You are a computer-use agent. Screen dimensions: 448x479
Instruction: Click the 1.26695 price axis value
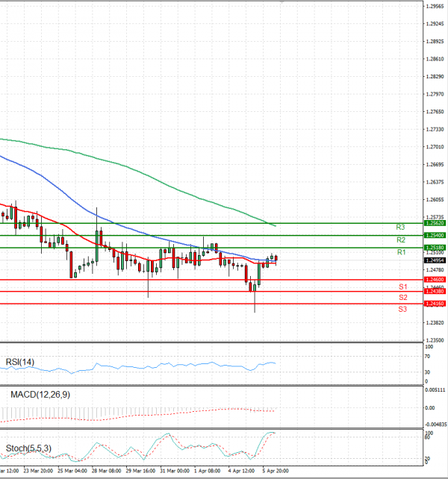tap(435, 165)
